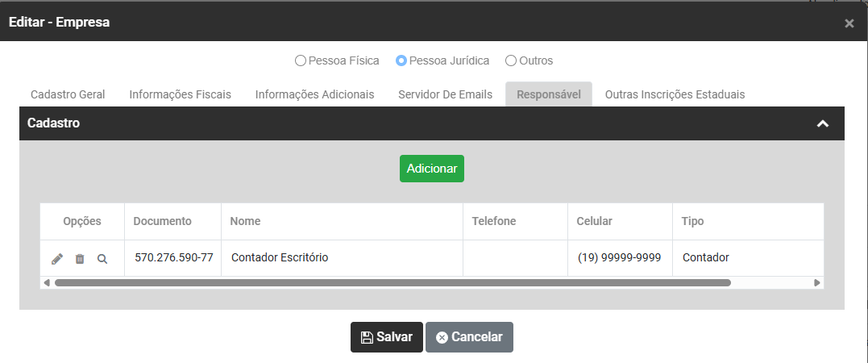
Task: Collapse the Cadastro panel chevron
Action: 823,123
